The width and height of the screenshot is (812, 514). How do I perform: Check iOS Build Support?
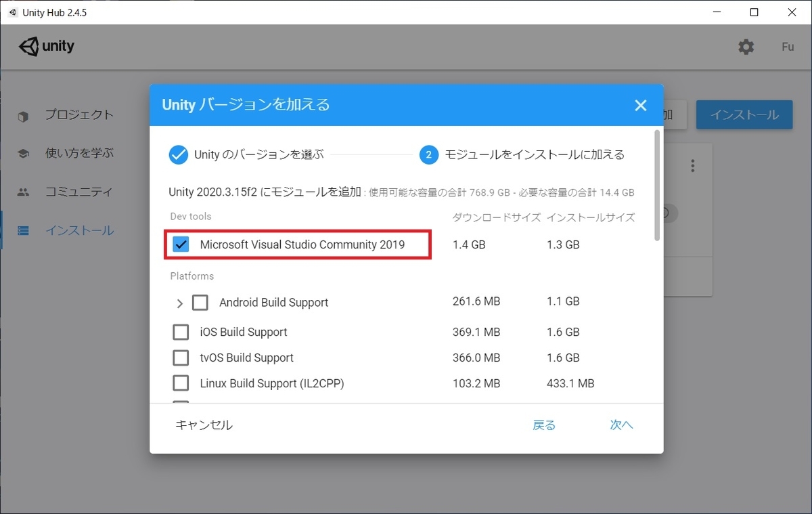tap(181, 332)
